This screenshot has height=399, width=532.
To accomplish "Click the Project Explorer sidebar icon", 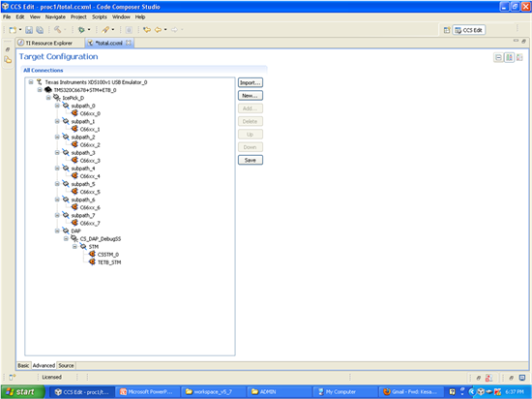I will click(8, 60).
